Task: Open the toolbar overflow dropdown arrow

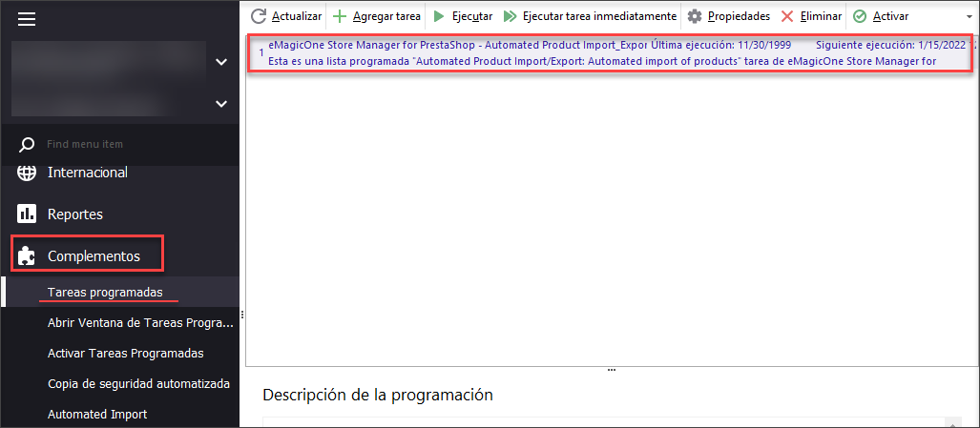Action: [x=970, y=17]
